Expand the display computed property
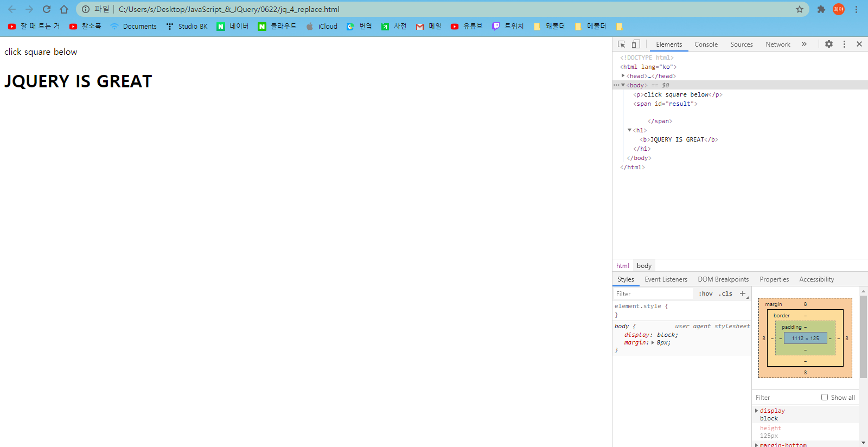The width and height of the screenshot is (868, 447). 757,411
